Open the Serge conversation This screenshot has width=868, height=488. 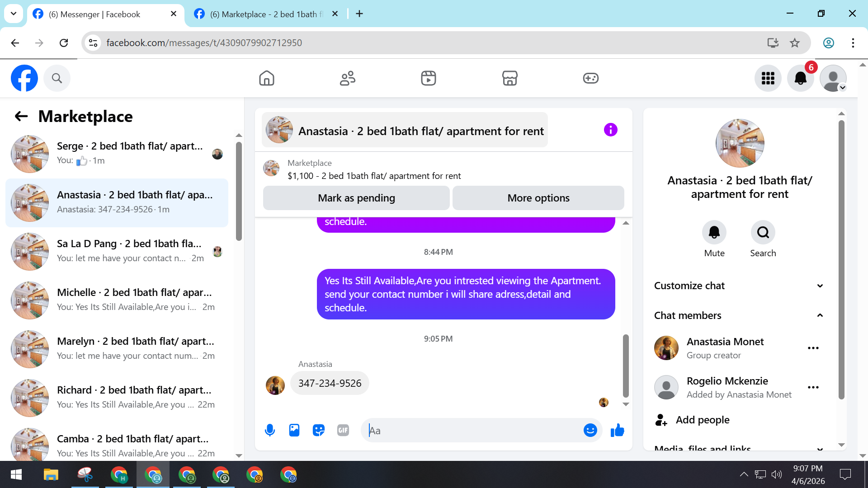(x=117, y=154)
